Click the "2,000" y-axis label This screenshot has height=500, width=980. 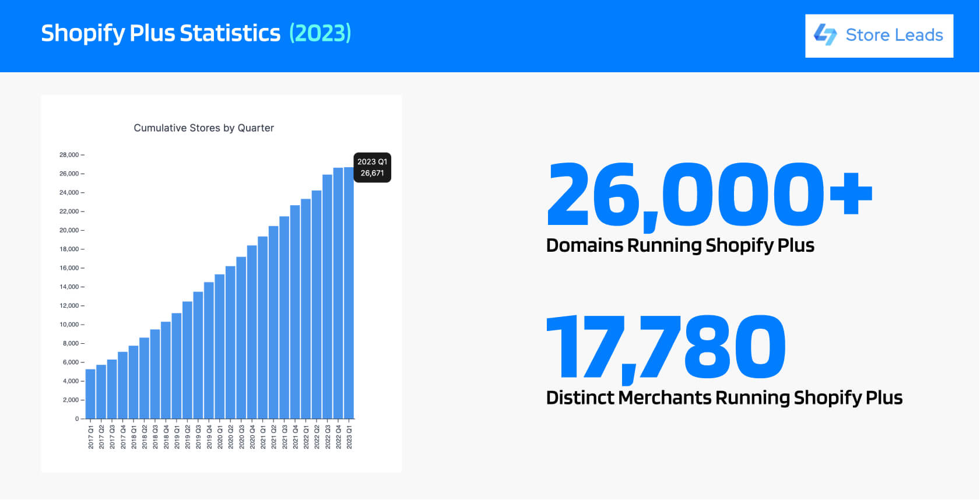click(71, 400)
